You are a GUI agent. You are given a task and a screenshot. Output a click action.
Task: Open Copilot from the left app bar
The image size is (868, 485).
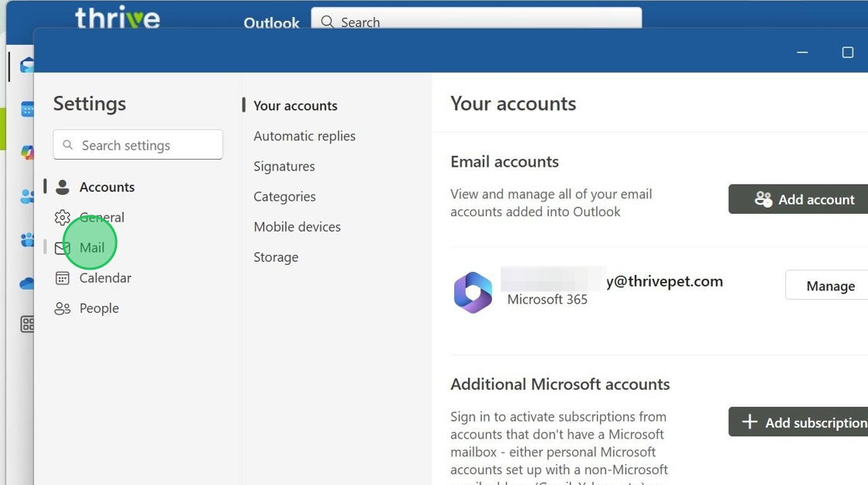pyautogui.click(x=27, y=152)
